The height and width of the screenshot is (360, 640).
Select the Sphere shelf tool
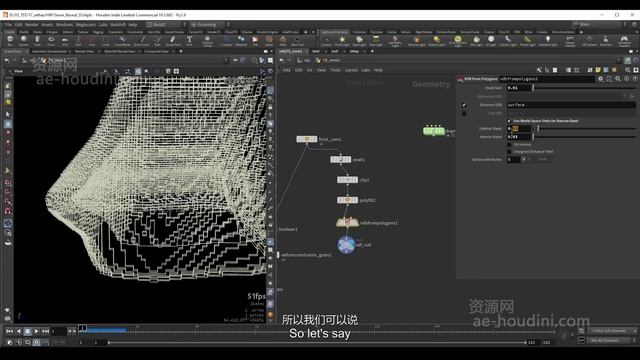[x=24, y=40]
